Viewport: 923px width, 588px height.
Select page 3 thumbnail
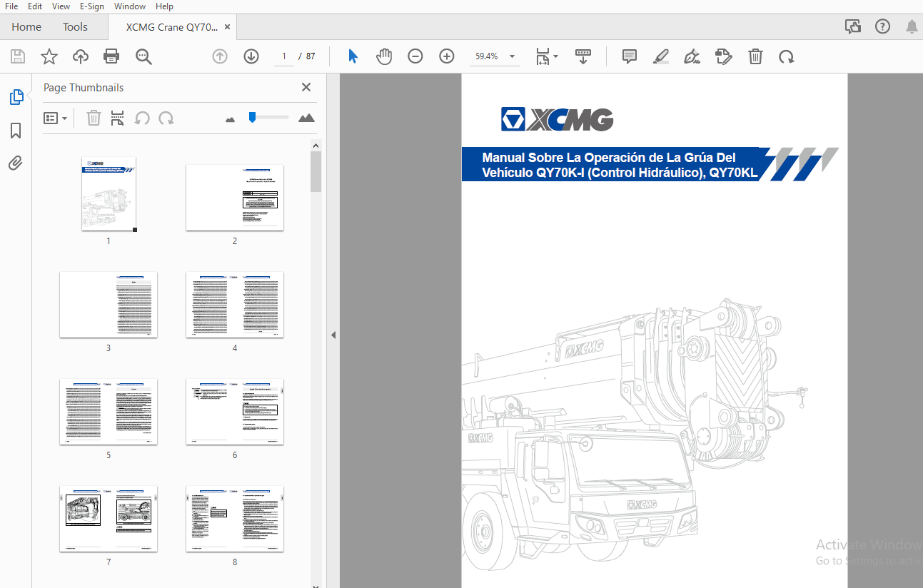[109, 305]
